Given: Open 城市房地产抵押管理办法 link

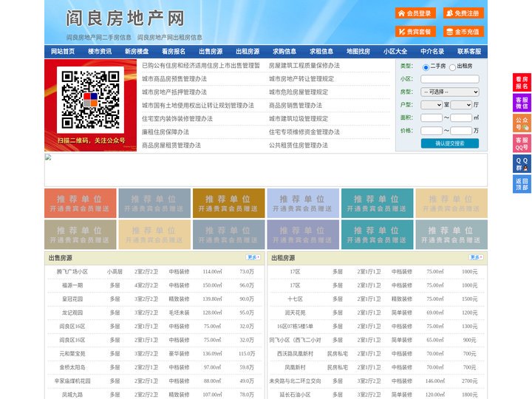Looking at the screenshot, I should pyautogui.click(x=174, y=92).
